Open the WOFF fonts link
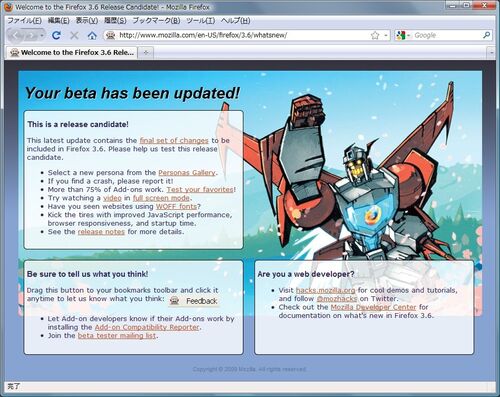Viewport: 500px width, 397px height. point(176,207)
